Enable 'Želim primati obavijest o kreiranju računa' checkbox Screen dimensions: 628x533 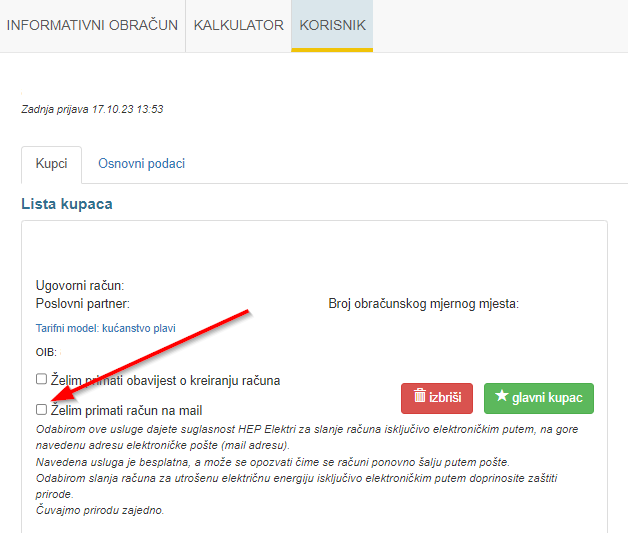tap(41, 379)
